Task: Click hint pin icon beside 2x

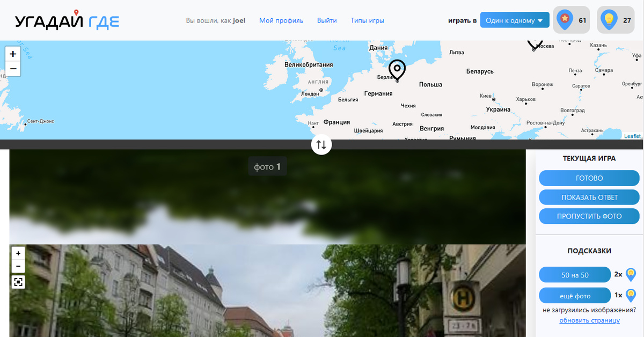Action: click(631, 275)
